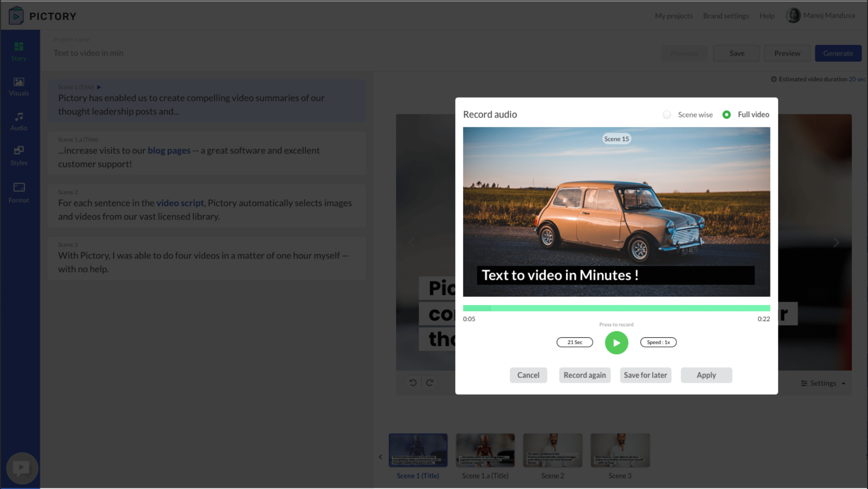Open My projects menu item

tap(674, 16)
